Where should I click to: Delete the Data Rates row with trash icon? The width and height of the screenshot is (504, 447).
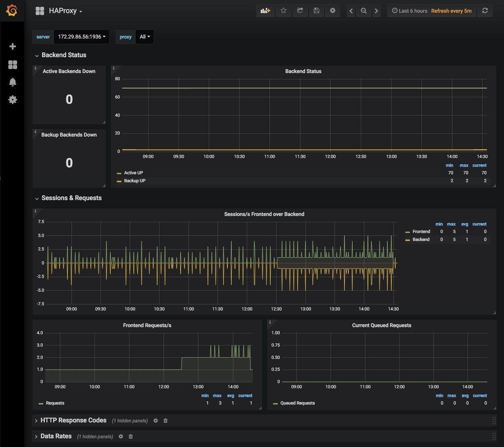131,437
